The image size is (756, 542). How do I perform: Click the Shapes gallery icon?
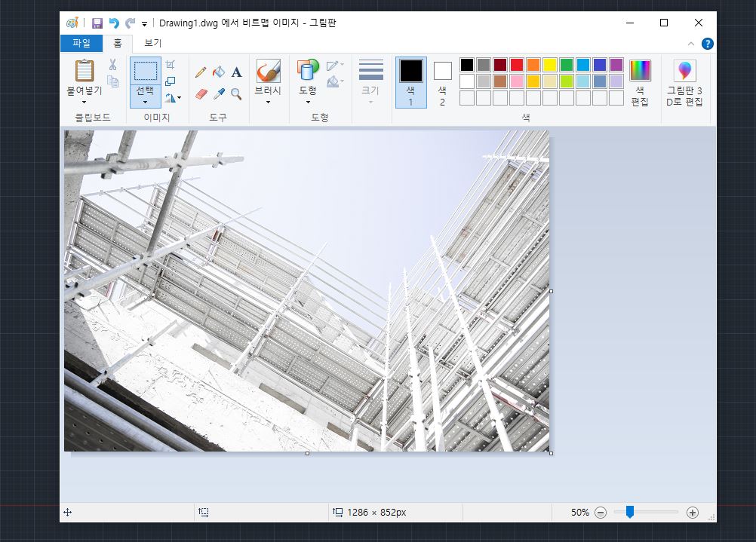pyautogui.click(x=308, y=70)
